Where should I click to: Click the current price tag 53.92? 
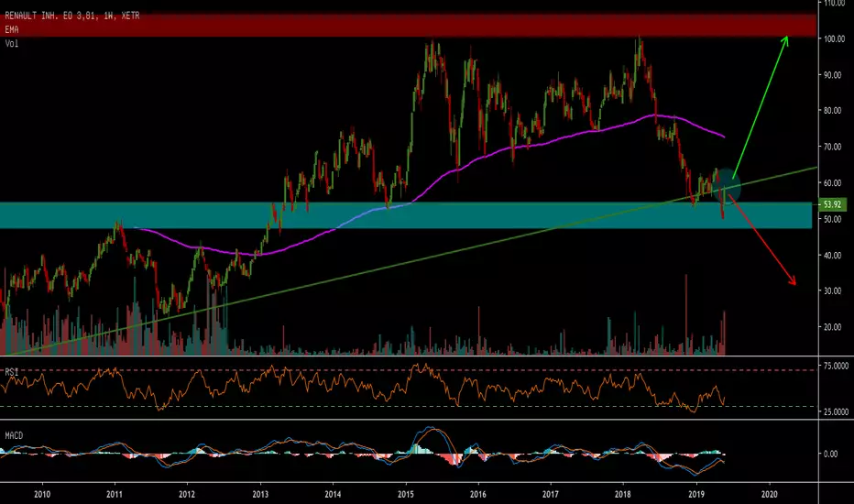pyautogui.click(x=832, y=205)
